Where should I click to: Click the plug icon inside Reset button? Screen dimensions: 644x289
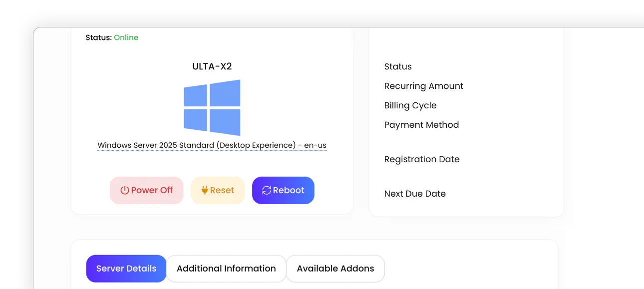206,190
